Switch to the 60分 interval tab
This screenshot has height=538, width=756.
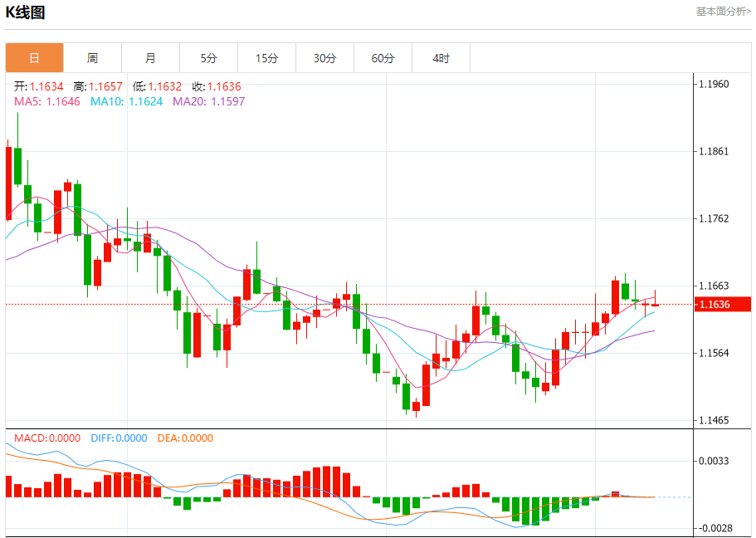pos(383,58)
